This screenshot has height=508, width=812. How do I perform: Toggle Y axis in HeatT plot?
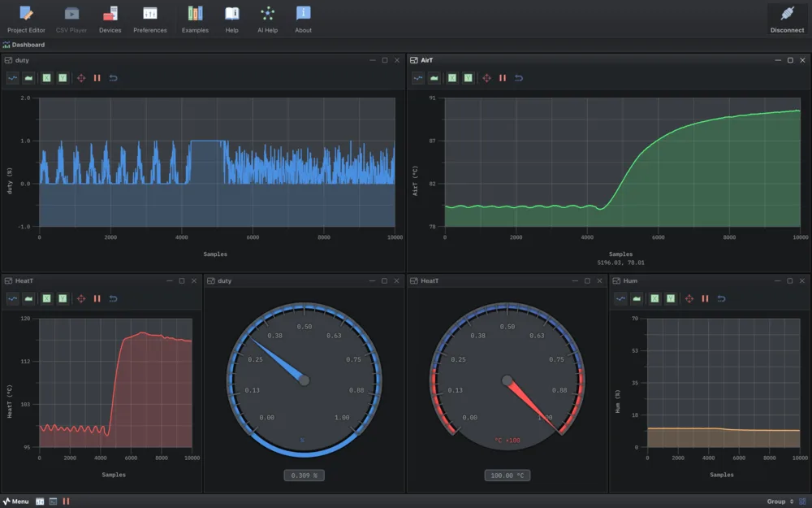(x=63, y=298)
